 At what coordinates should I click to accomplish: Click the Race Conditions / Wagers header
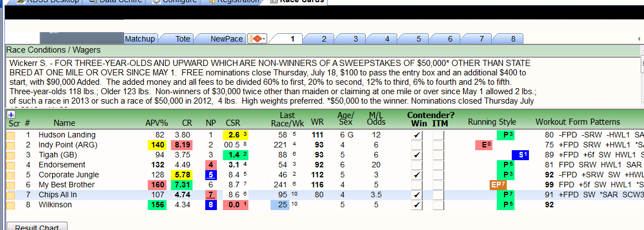tap(323, 50)
